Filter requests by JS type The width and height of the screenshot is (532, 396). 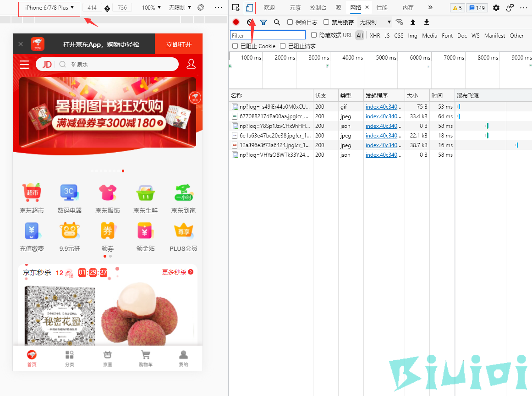pyautogui.click(x=387, y=35)
